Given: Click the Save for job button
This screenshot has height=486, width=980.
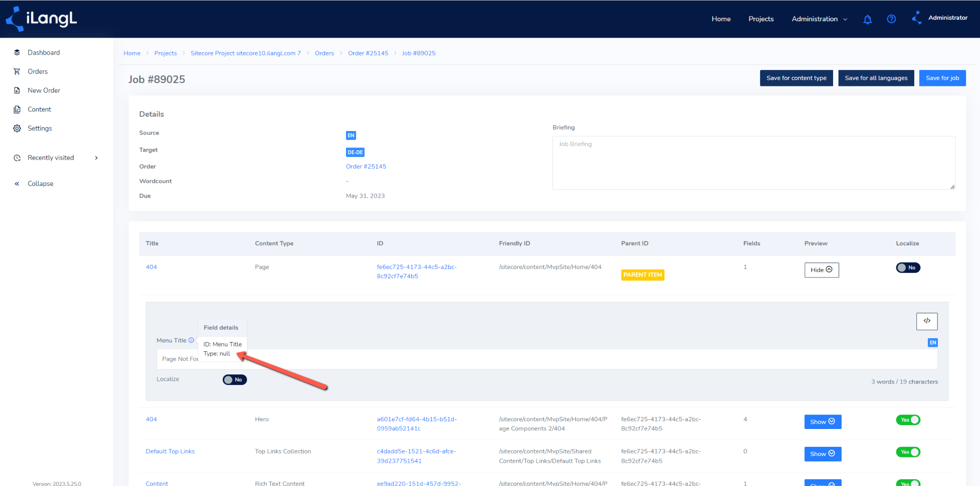Looking at the screenshot, I should 942,78.
